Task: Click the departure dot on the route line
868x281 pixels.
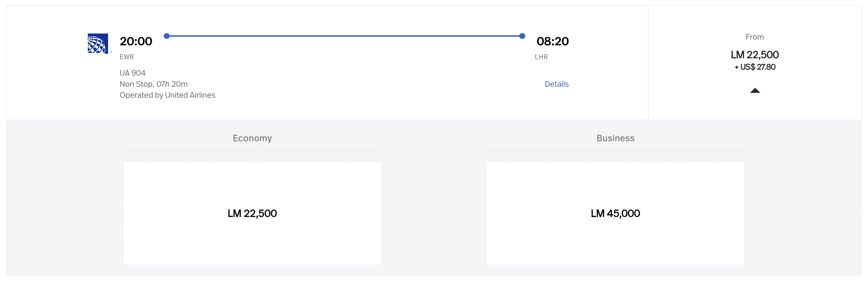Action: [x=167, y=36]
